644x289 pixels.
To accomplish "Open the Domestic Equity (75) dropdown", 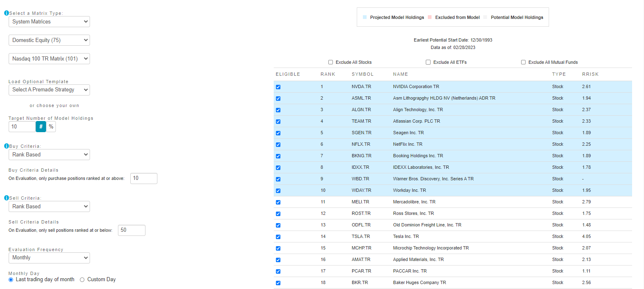I will pyautogui.click(x=49, y=40).
